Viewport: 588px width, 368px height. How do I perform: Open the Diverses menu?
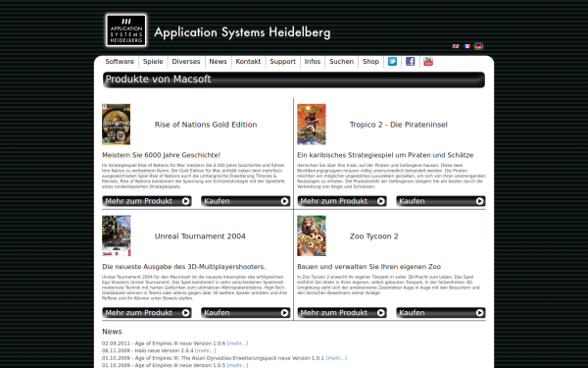click(186, 61)
